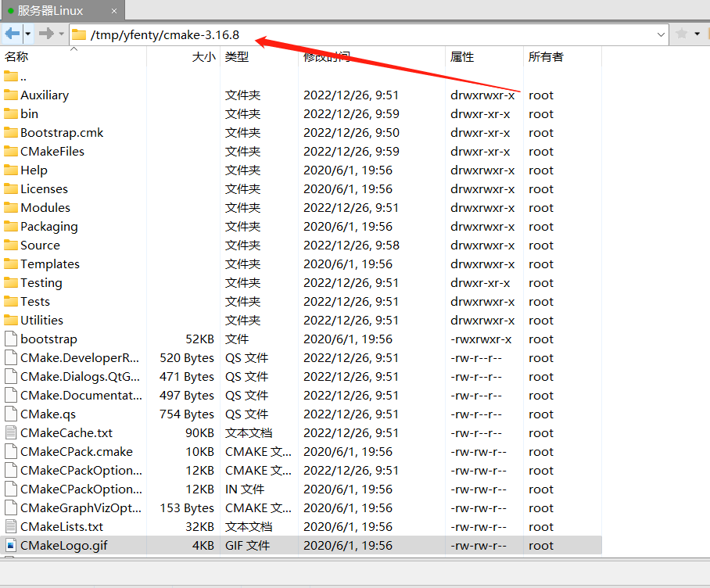Click the bootstrap file icon
This screenshot has width=710, height=588.
tap(11, 339)
